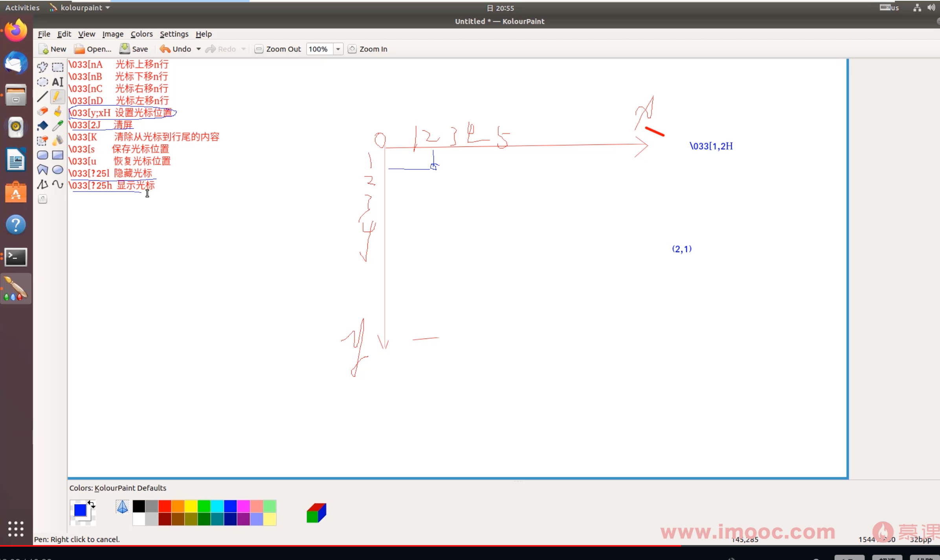
Task: Open Firefox from the dock
Action: [16, 31]
